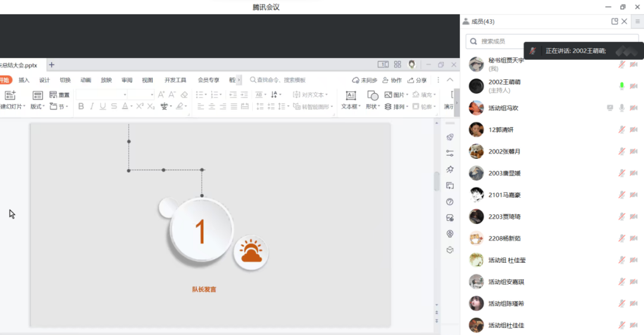The width and height of the screenshot is (644, 335).
Task: Switch to the 动画 ribbon tab
Action: pyautogui.click(x=86, y=80)
